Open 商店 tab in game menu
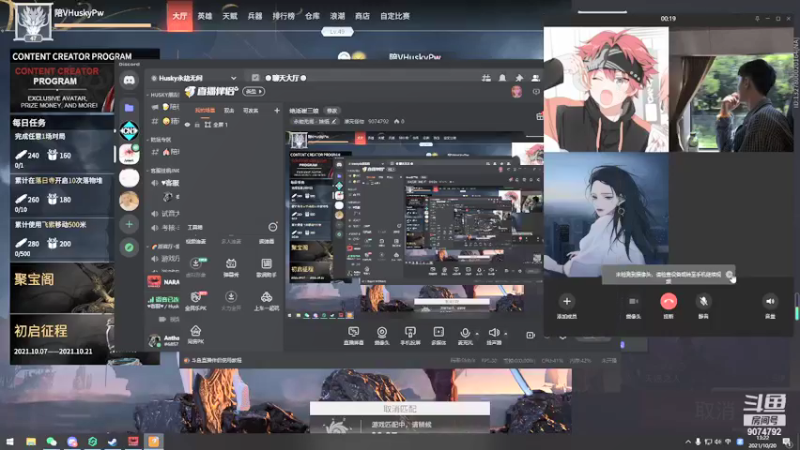The height and width of the screenshot is (450, 800). (362, 16)
